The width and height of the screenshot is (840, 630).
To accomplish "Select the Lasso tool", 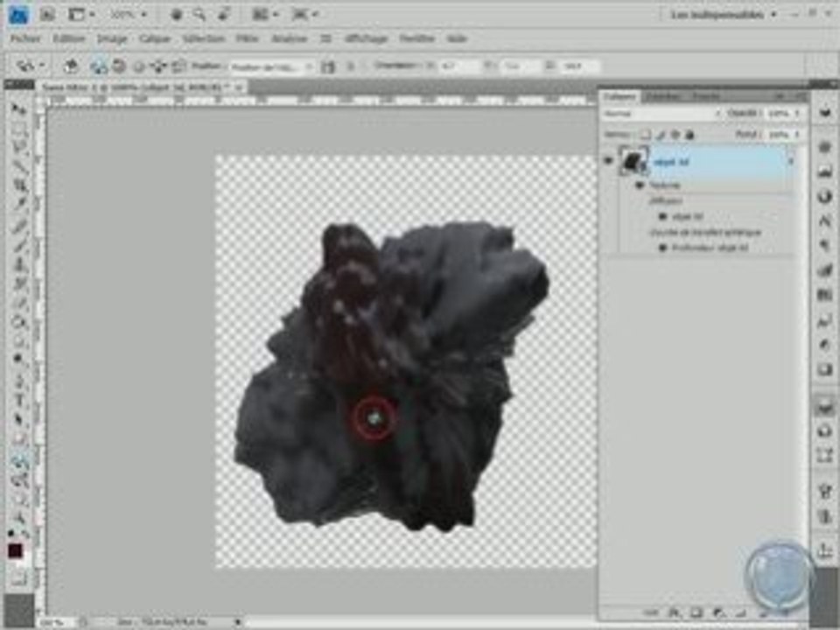I will click(x=19, y=147).
